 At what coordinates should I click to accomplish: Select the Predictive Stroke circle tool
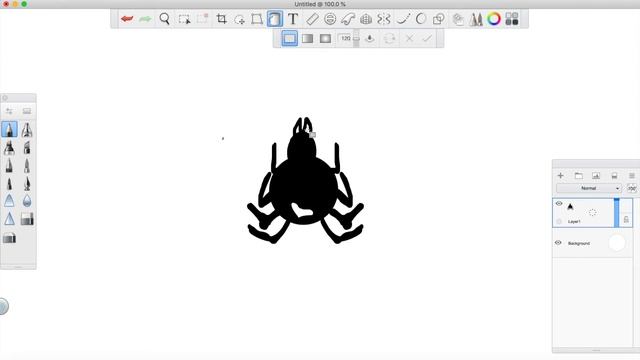(x=421, y=19)
